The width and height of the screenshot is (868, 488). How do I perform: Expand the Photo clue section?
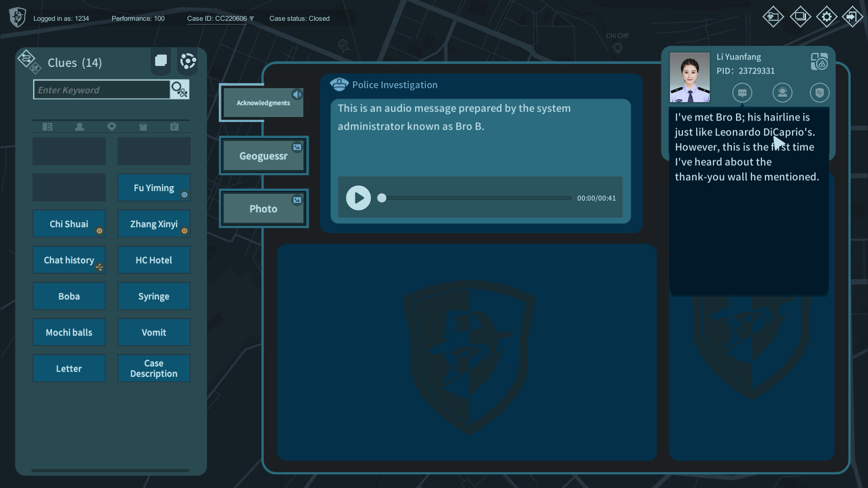coord(263,208)
